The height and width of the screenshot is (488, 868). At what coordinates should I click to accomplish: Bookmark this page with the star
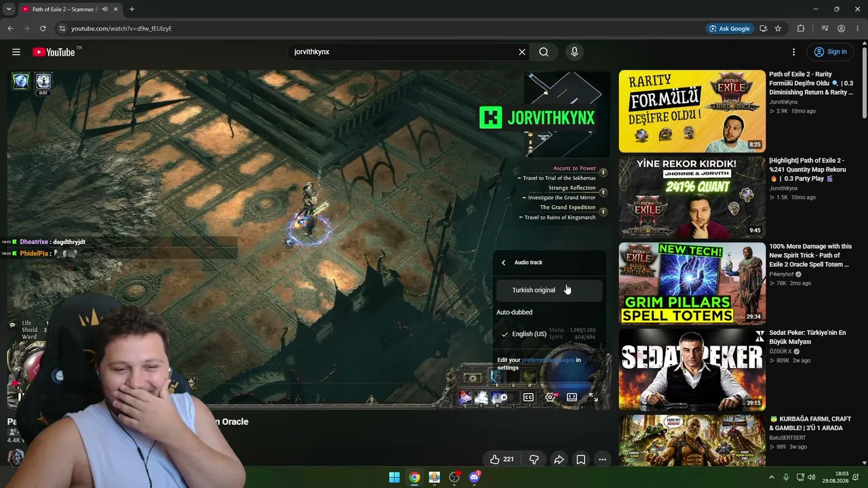[778, 28]
